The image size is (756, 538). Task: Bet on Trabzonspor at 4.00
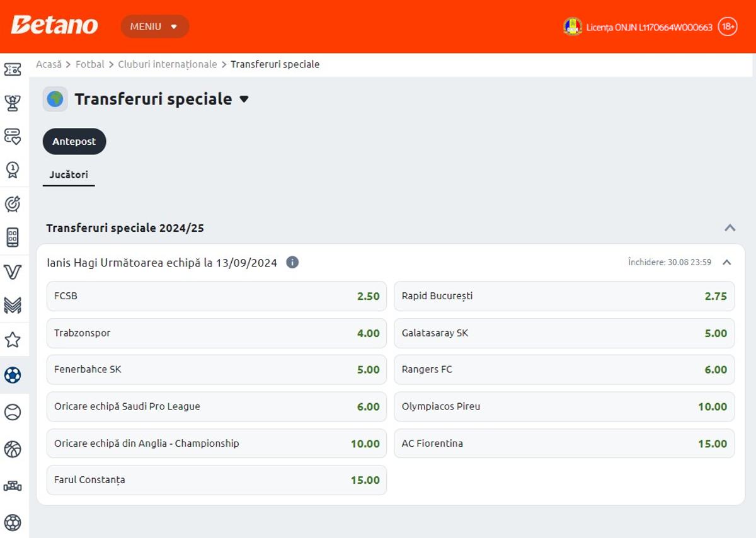click(217, 333)
